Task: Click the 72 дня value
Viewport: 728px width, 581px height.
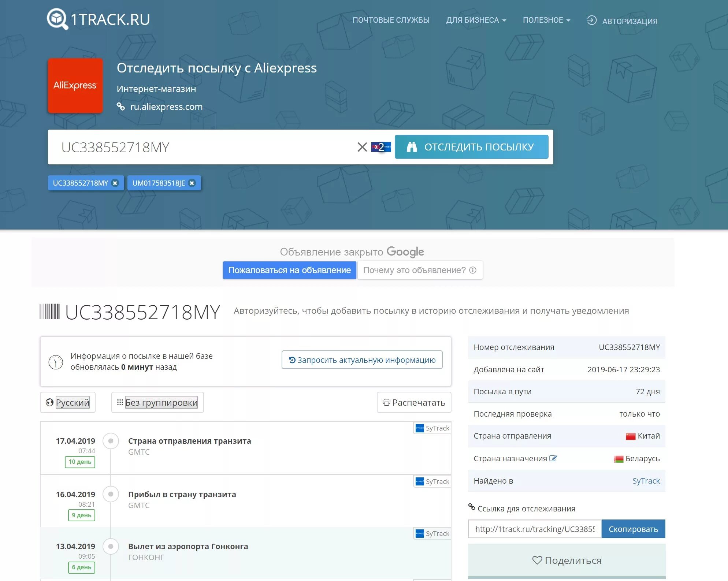Action: pos(647,391)
